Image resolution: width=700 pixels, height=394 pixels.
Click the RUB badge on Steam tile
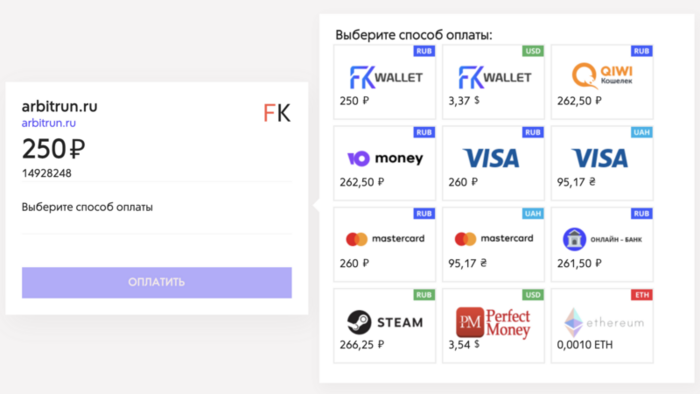424,294
